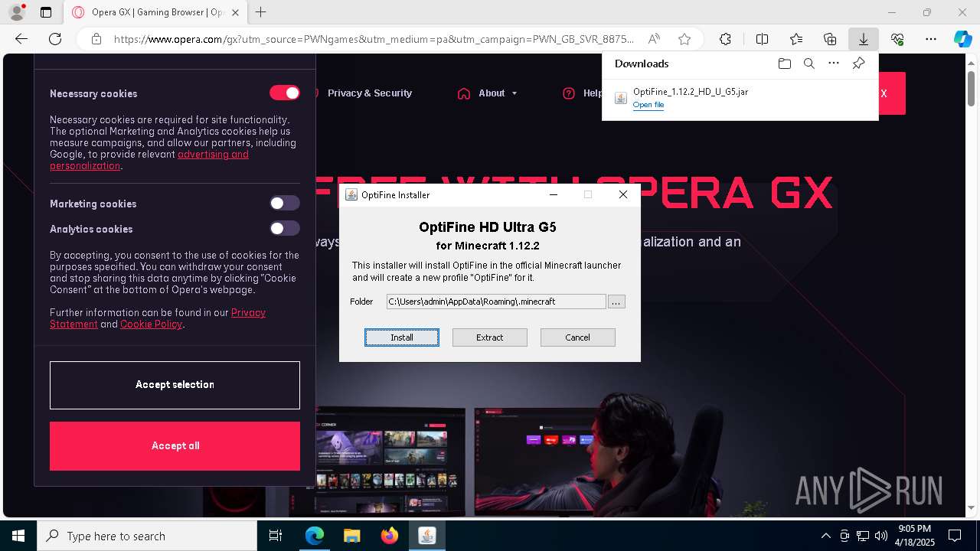Open Windows Start menu
Viewport: 980px width, 551px height.
click(18, 536)
